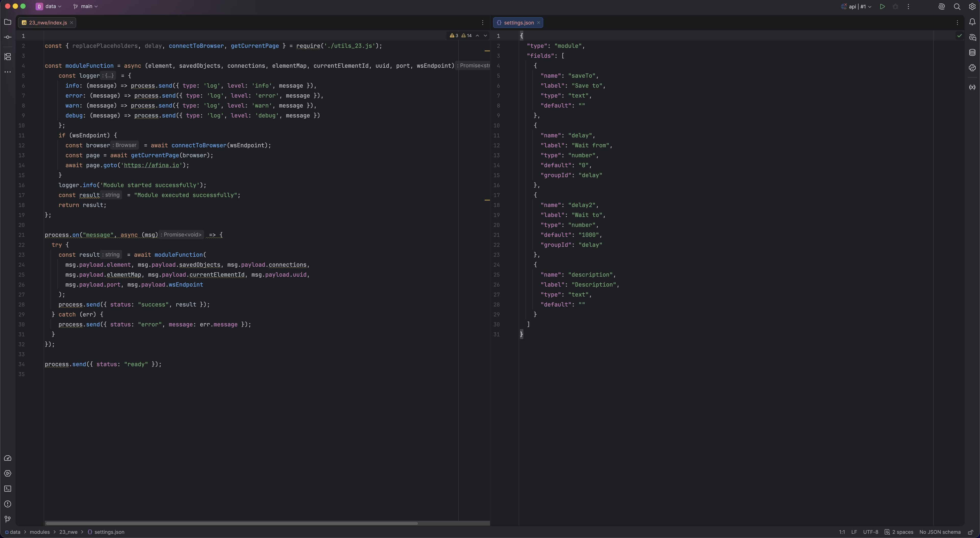Open the Database tool window
Image resolution: width=980 pixels, height=538 pixels.
(x=972, y=53)
